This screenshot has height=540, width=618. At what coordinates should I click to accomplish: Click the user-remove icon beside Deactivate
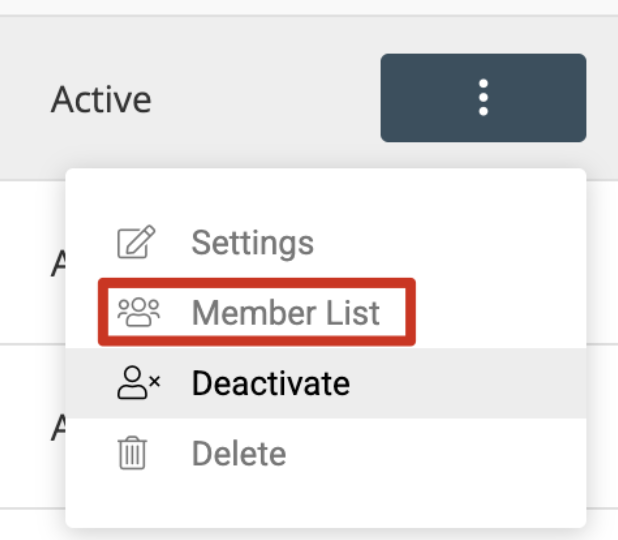pyautogui.click(x=139, y=382)
